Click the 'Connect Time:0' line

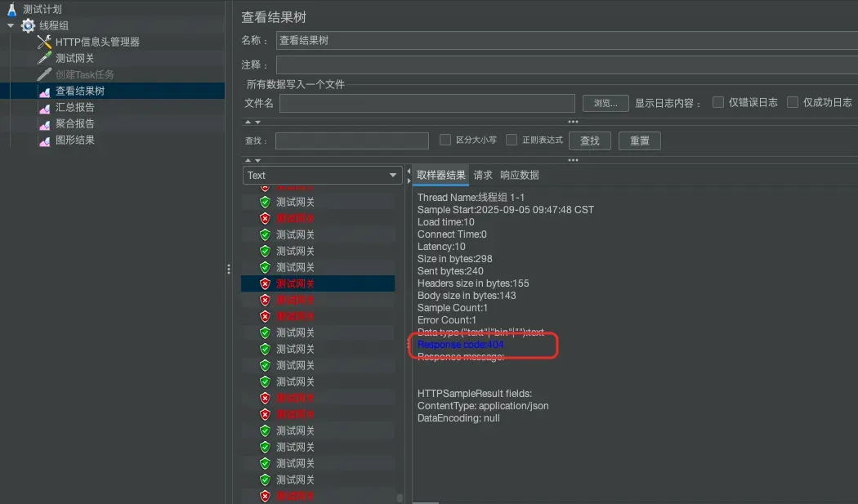(452, 234)
